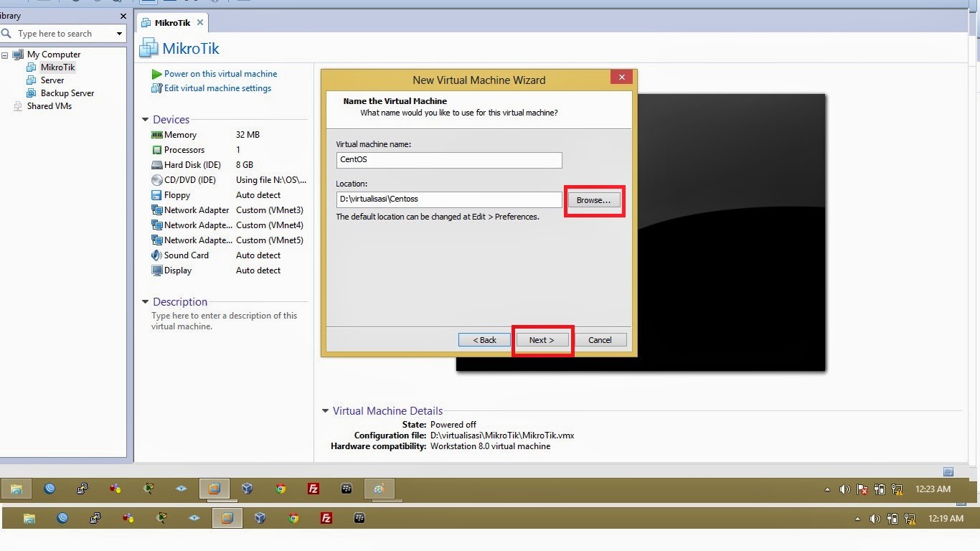Viewport: 980px width, 551px height.
Task: Click the VMnet3 Network Adapter icon
Action: (157, 210)
